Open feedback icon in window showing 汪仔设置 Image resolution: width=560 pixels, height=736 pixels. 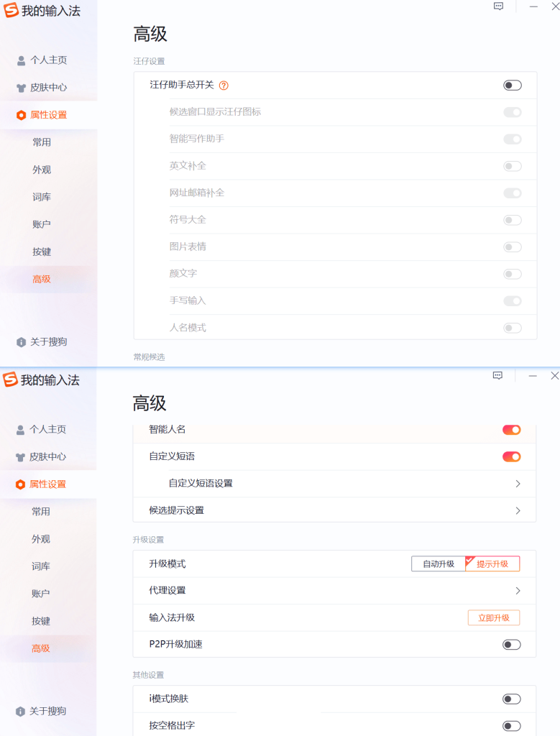point(498,6)
